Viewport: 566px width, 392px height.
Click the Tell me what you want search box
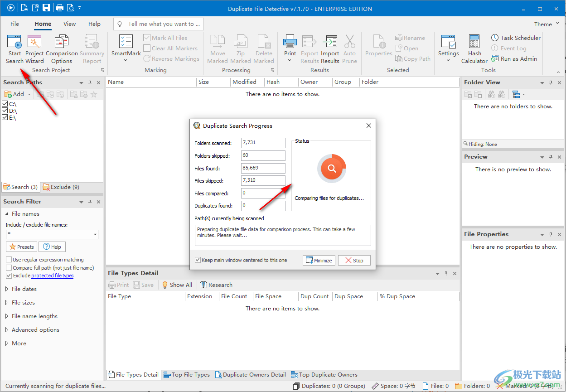click(158, 24)
